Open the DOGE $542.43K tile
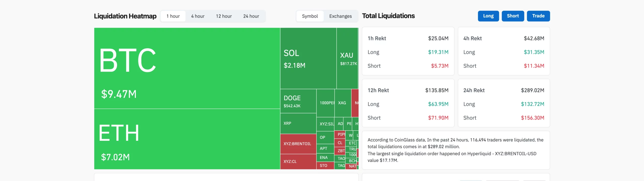 [298, 101]
